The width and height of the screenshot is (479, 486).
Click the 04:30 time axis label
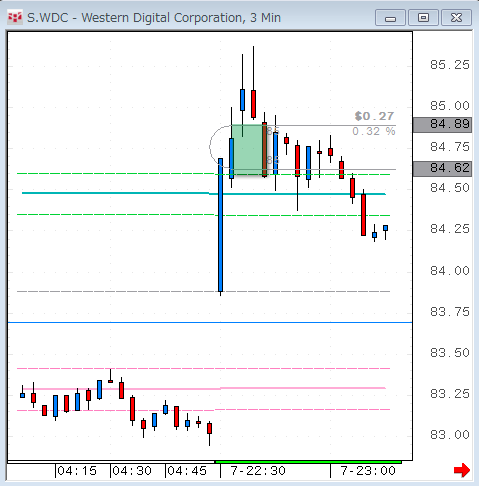pyautogui.click(x=132, y=471)
